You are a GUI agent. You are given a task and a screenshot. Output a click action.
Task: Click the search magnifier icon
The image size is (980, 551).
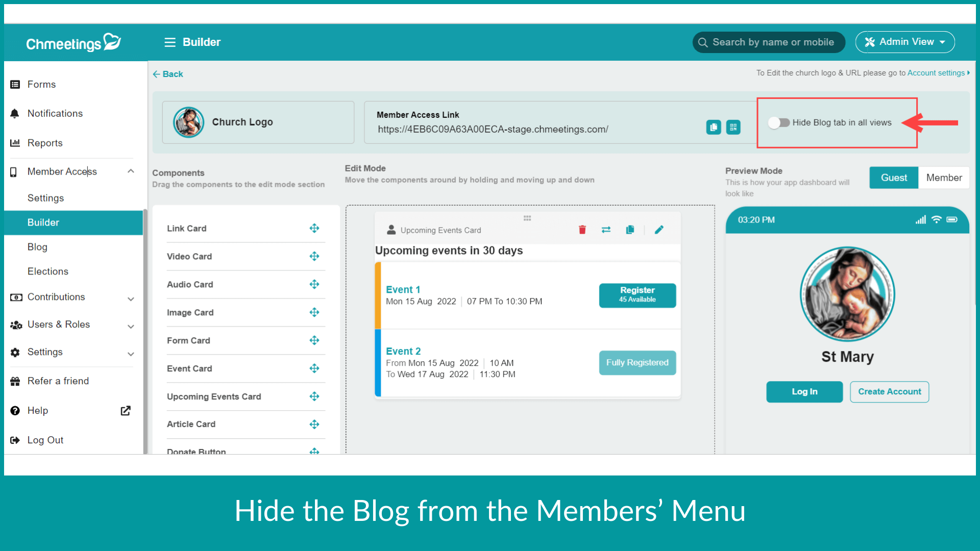(x=703, y=42)
